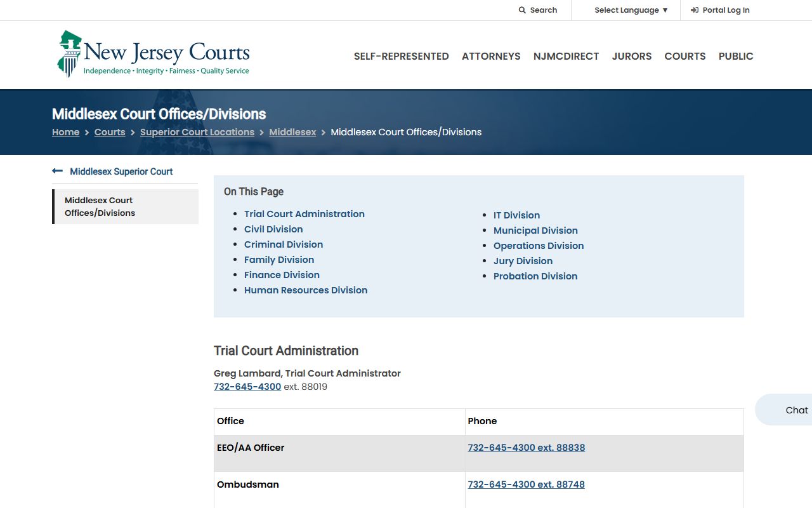Jump to the Family Division section
812x508 pixels.
(279, 260)
